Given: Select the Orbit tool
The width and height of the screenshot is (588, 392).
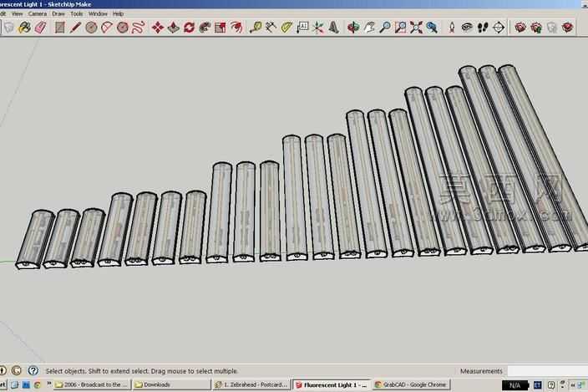Looking at the screenshot, I should (353, 28).
